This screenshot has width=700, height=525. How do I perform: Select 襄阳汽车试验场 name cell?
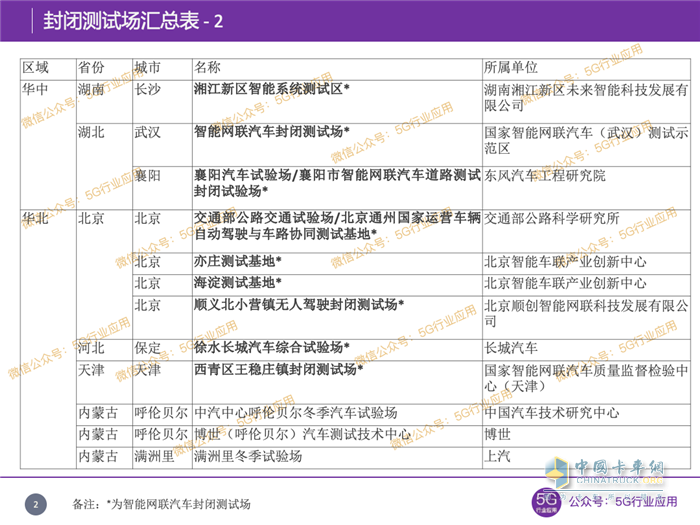(x=338, y=188)
